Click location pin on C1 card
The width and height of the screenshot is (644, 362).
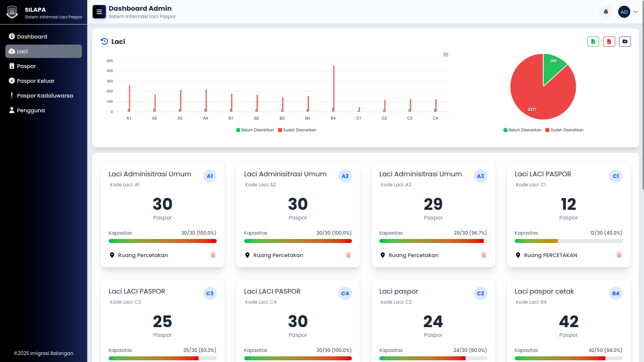click(x=518, y=255)
